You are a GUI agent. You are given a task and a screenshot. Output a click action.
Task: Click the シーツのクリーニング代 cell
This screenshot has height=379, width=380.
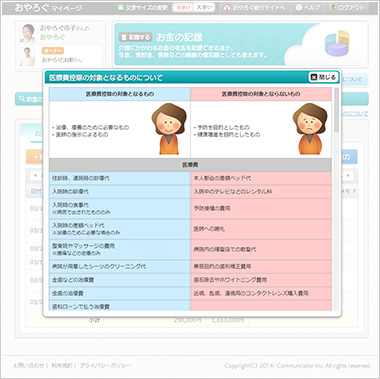[x=120, y=267]
